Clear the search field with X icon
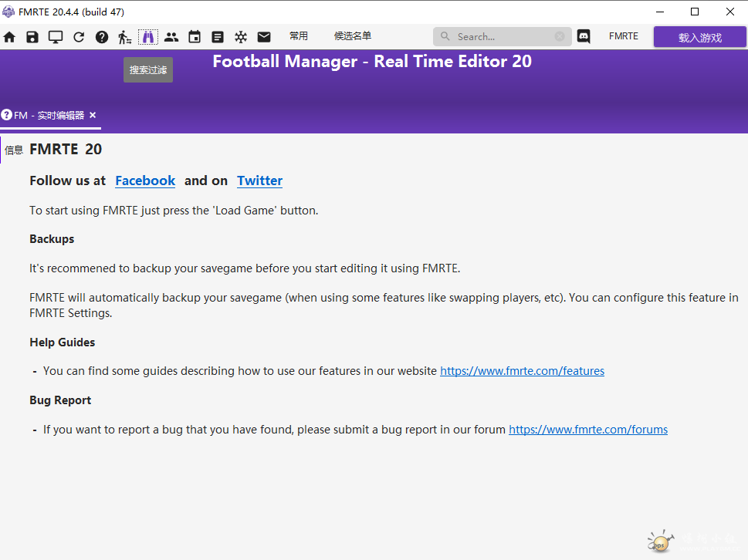This screenshot has width=748, height=560. pos(560,36)
